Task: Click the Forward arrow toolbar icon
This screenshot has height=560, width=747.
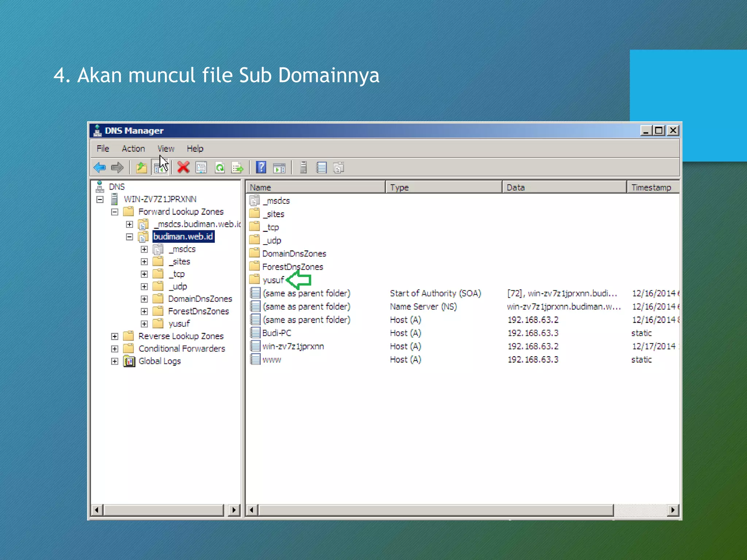Action: [x=117, y=168]
